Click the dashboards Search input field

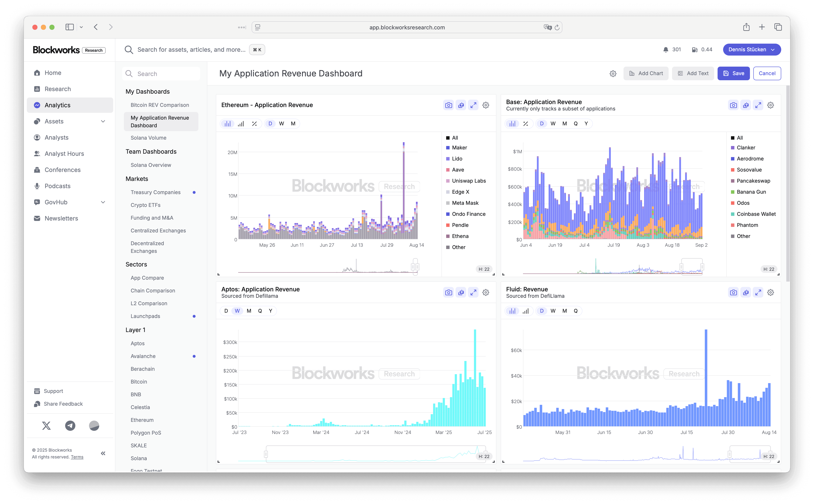[161, 74]
